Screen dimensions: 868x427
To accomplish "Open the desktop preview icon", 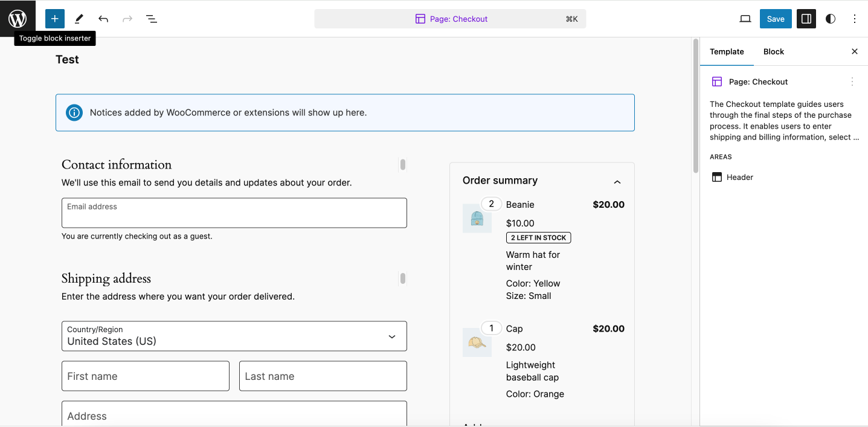I will click(x=745, y=19).
